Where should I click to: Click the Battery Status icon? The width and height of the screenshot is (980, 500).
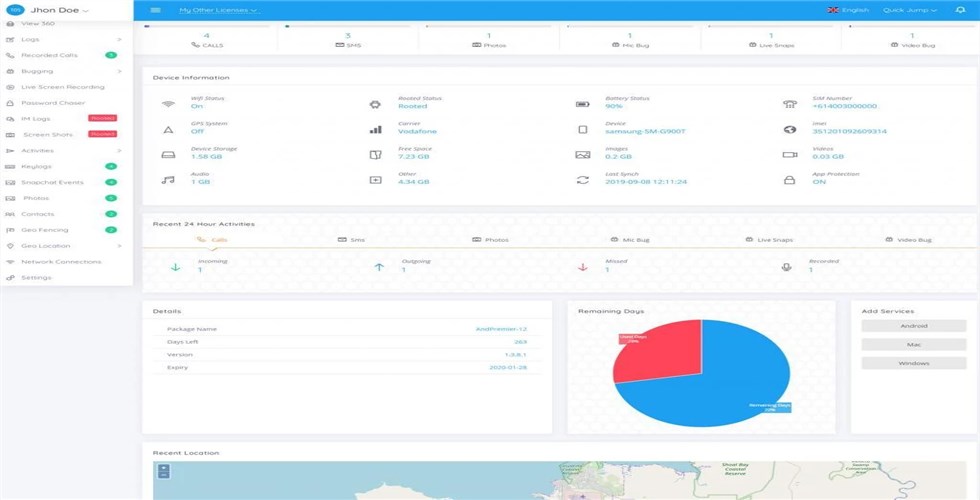point(582,104)
